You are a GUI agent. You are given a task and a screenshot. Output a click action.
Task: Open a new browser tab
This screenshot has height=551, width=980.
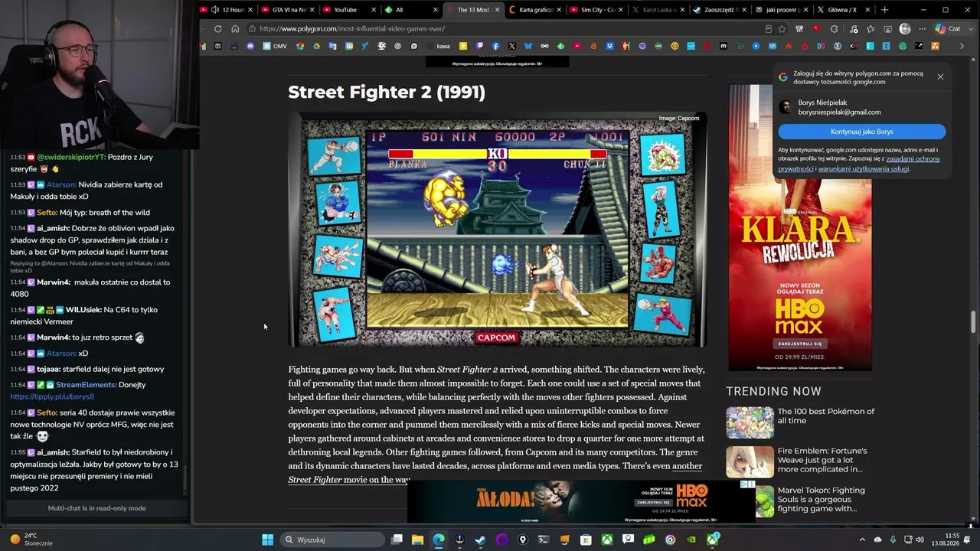point(885,10)
